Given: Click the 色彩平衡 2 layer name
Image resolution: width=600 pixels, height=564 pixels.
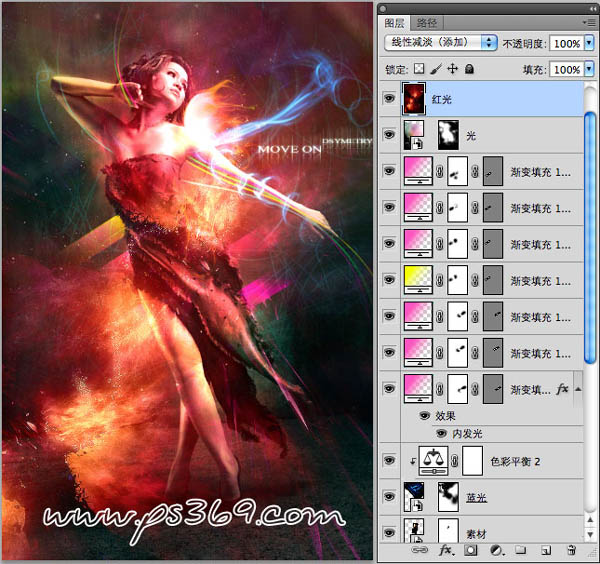Looking at the screenshot, I should [x=515, y=461].
